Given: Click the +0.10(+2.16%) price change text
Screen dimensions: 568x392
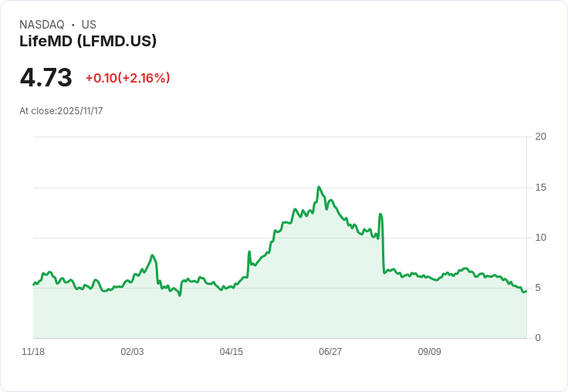Looking at the screenshot, I should [x=127, y=78].
